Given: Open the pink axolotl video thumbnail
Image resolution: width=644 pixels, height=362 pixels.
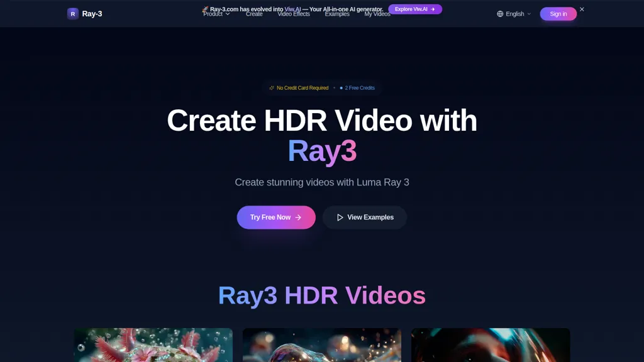Looking at the screenshot, I should (x=153, y=345).
